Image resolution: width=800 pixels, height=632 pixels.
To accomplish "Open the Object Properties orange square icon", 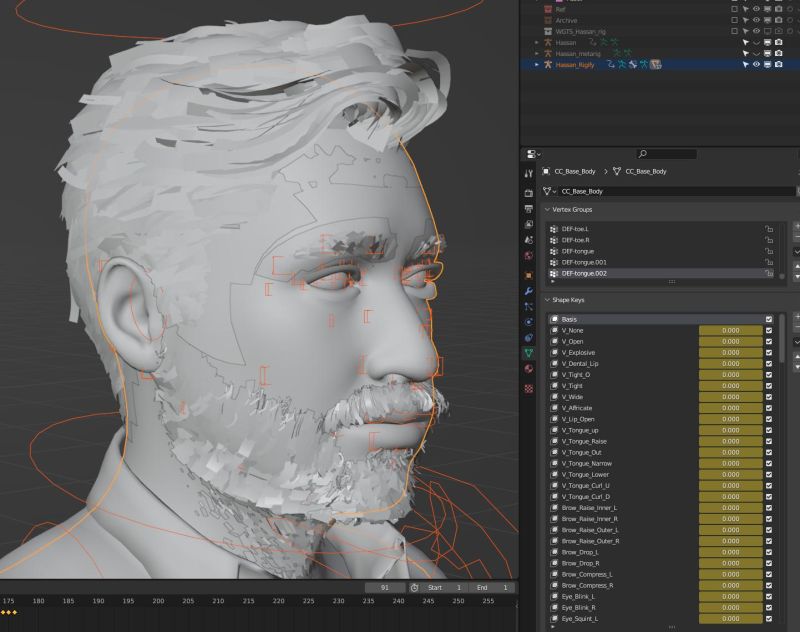I will coord(527,275).
